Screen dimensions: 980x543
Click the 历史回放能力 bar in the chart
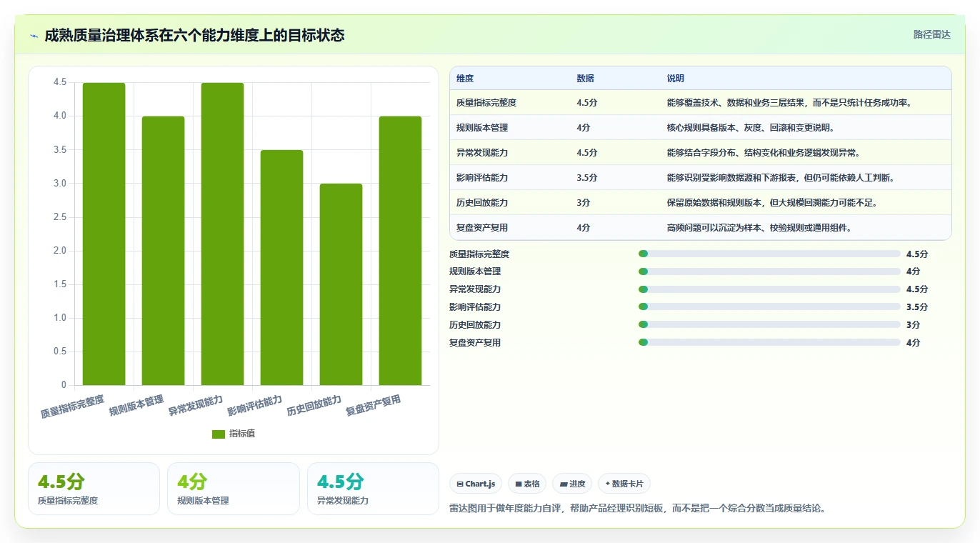[x=341, y=284]
